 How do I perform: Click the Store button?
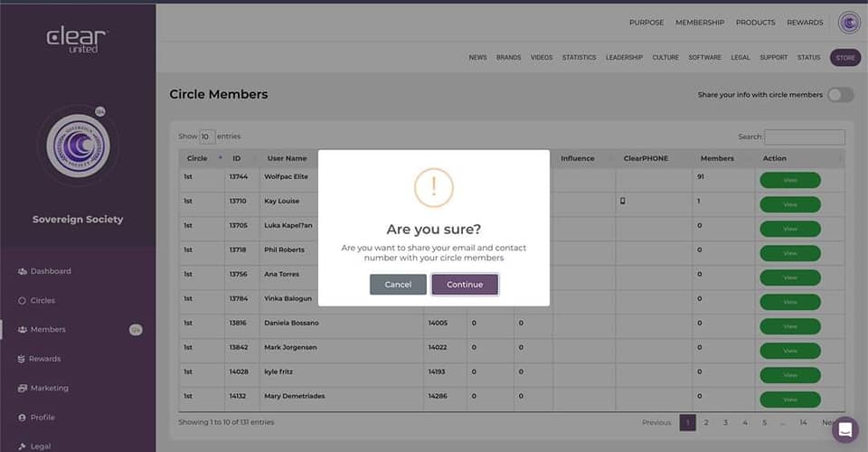(x=844, y=58)
